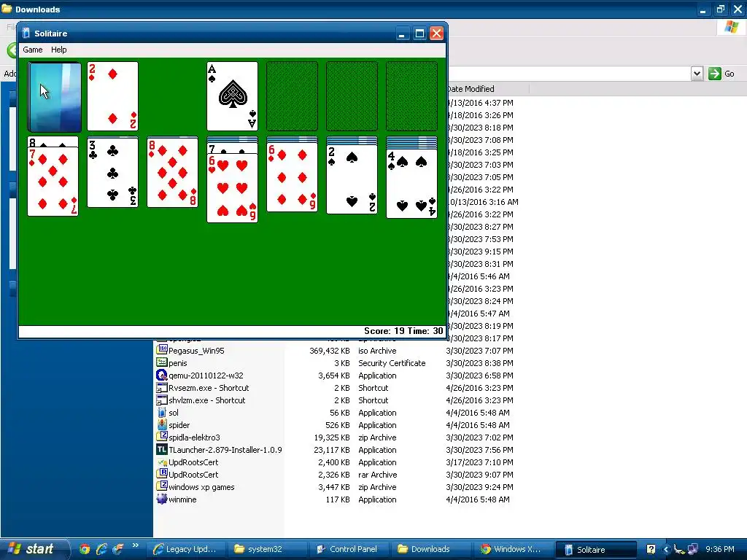Click the Solitaire taskbar button
The height and width of the screenshot is (560, 747).
[595, 549]
